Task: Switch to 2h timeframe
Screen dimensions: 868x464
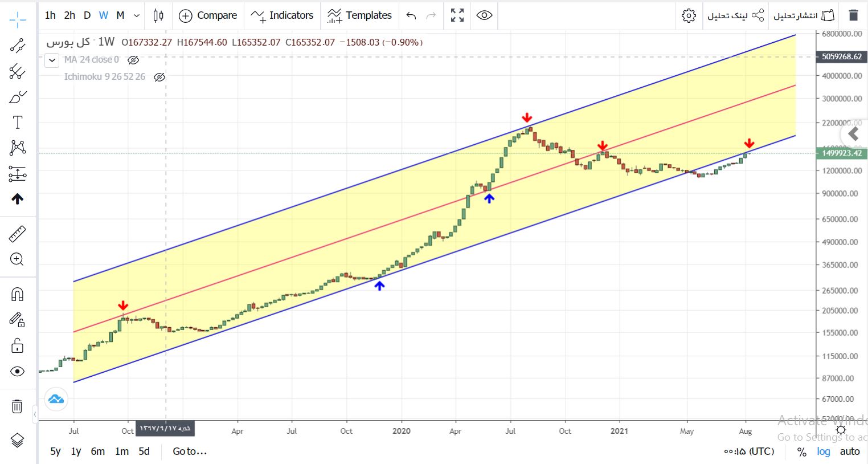Action: click(x=69, y=15)
